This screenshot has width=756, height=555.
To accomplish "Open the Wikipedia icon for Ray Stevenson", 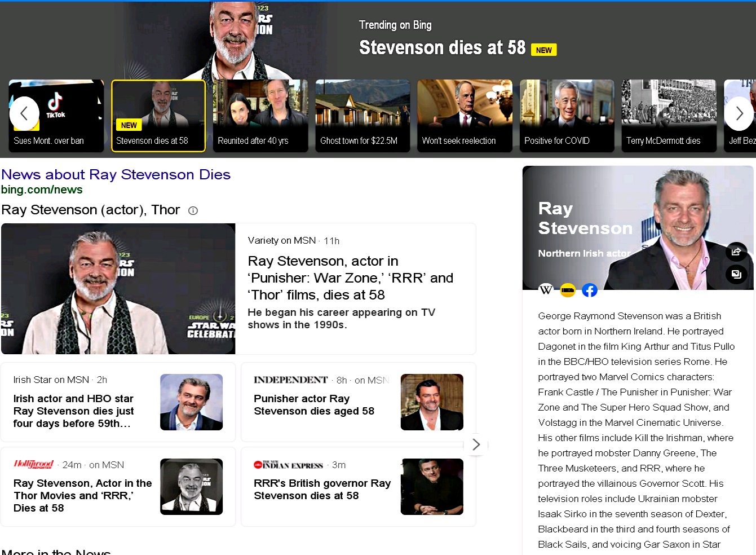I will click(546, 290).
